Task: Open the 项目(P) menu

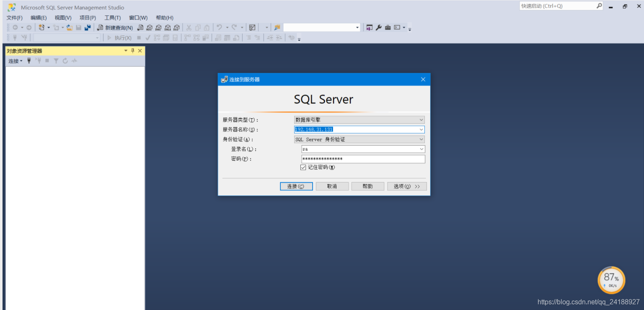Action: (x=88, y=18)
